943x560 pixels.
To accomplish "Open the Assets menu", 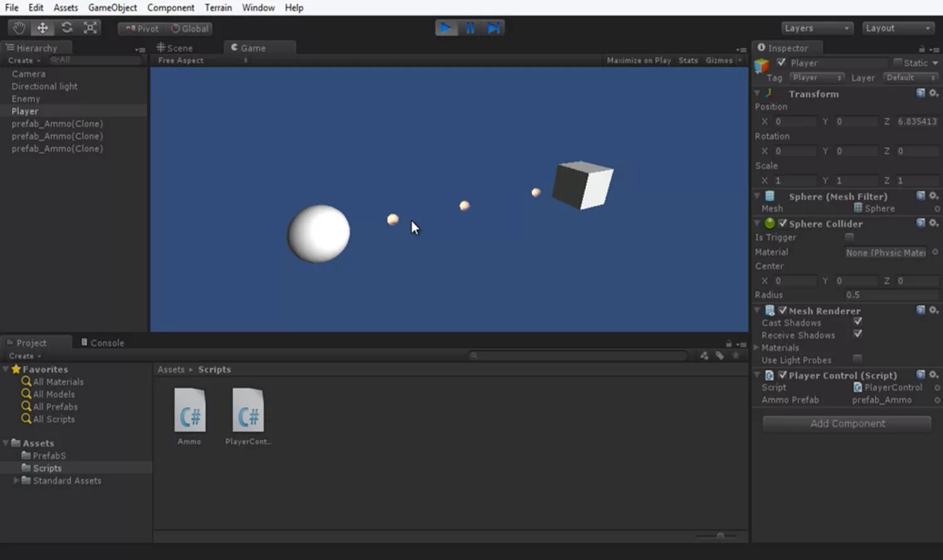I will click(65, 8).
